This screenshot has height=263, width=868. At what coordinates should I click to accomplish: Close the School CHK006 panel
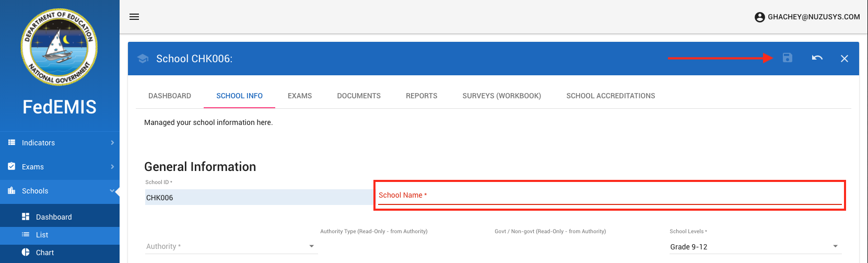[x=844, y=59]
